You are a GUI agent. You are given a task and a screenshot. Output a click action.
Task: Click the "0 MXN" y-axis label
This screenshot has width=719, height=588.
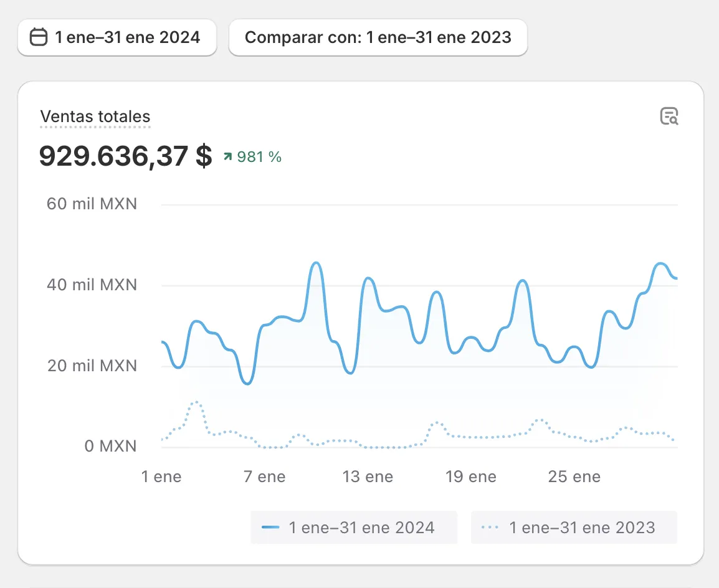coord(110,446)
